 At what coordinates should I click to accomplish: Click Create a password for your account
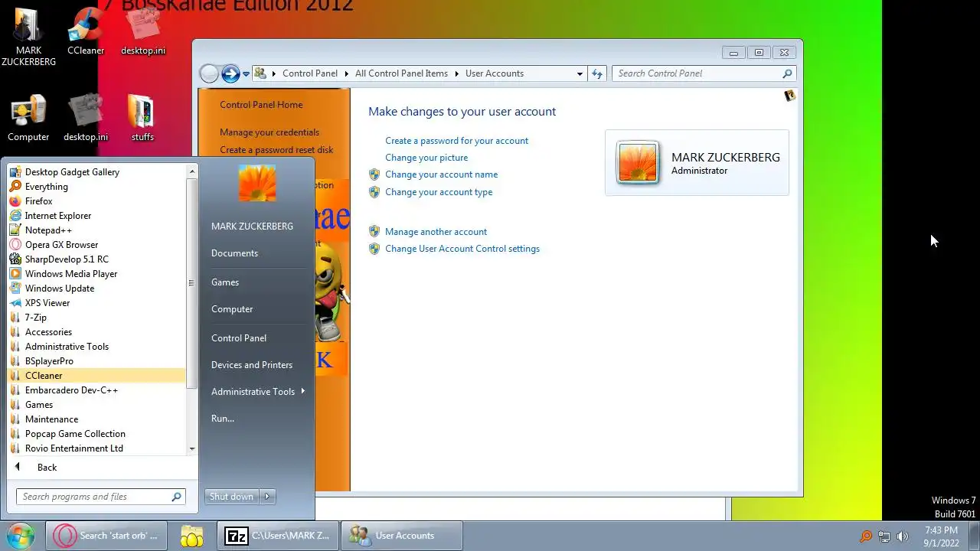point(456,141)
